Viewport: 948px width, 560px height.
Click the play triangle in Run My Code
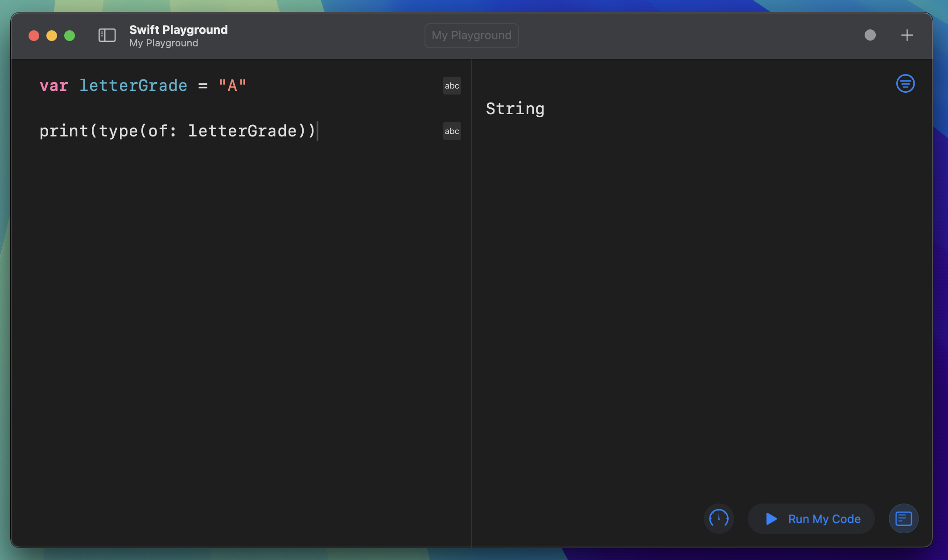pyautogui.click(x=771, y=519)
